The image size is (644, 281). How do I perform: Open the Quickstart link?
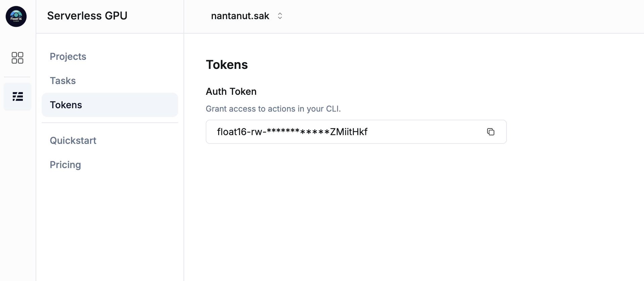click(73, 140)
